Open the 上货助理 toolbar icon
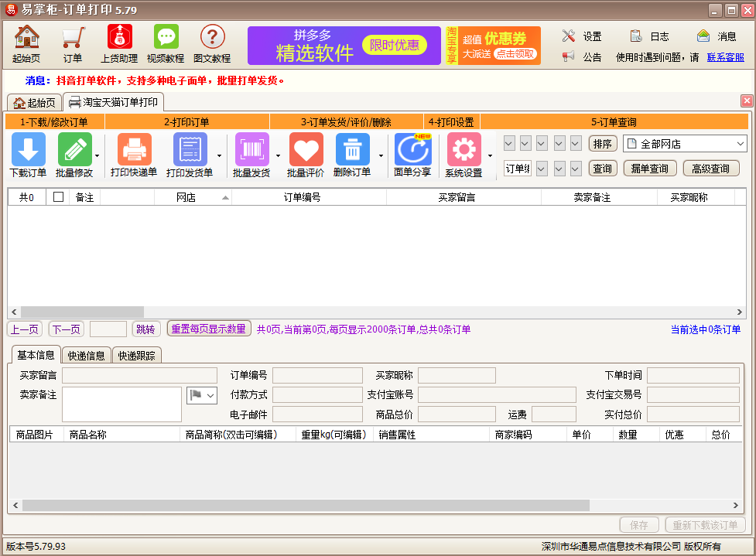 point(119,37)
